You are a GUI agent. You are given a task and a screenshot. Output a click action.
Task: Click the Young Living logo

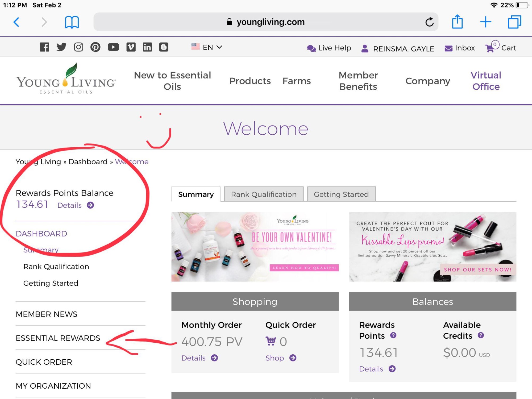[66, 78]
